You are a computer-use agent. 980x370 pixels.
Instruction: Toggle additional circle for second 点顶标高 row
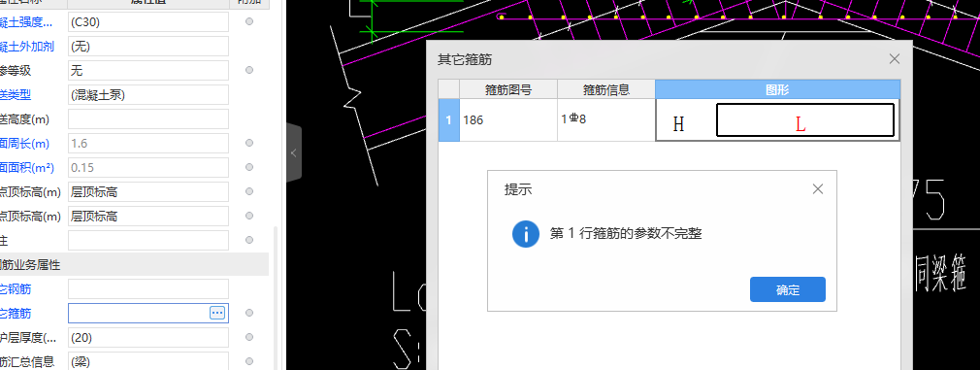point(249,216)
